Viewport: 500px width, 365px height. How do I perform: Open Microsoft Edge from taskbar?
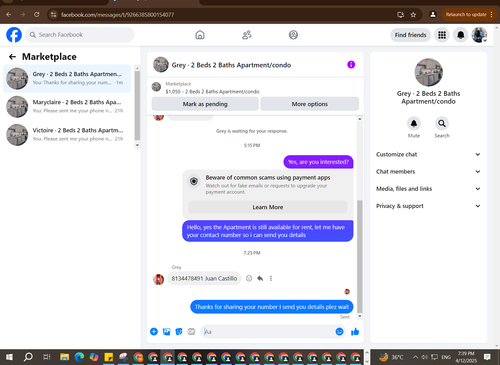79,357
